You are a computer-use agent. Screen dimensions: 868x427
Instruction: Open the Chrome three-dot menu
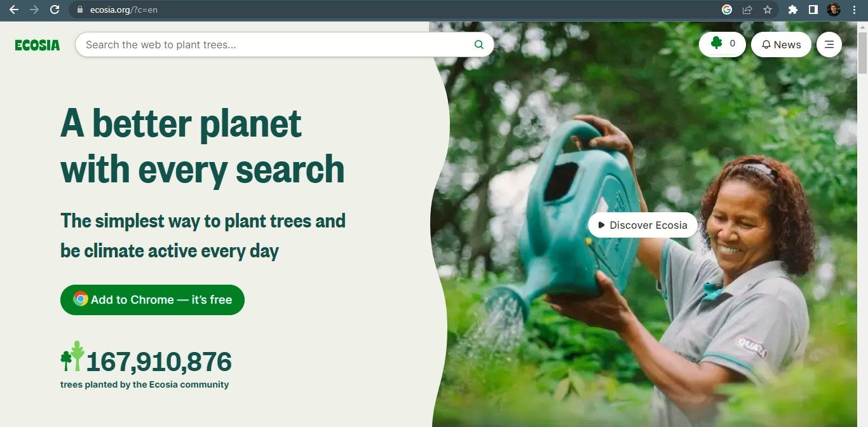pos(854,10)
